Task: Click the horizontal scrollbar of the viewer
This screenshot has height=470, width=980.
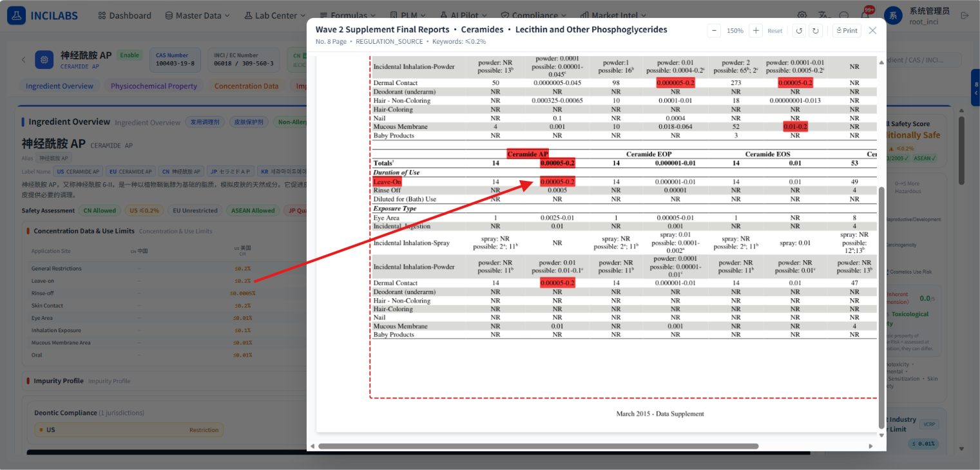Action: 538,446
